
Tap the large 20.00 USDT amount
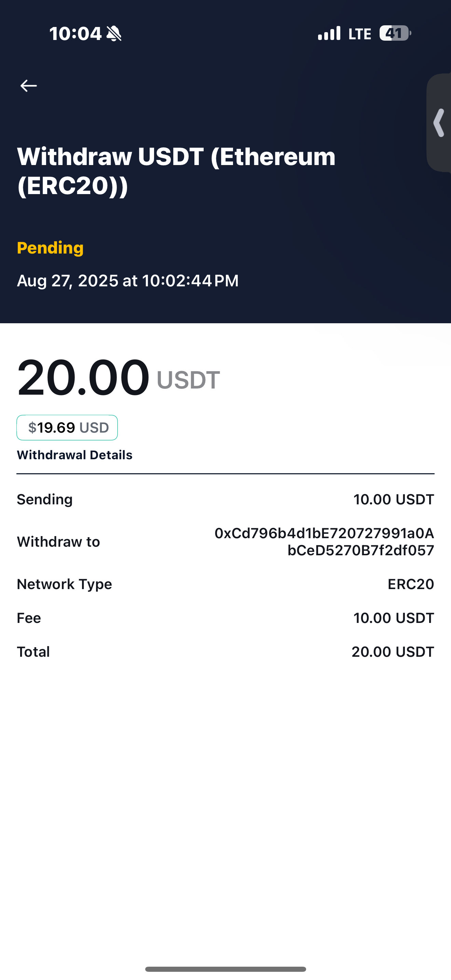coord(118,378)
